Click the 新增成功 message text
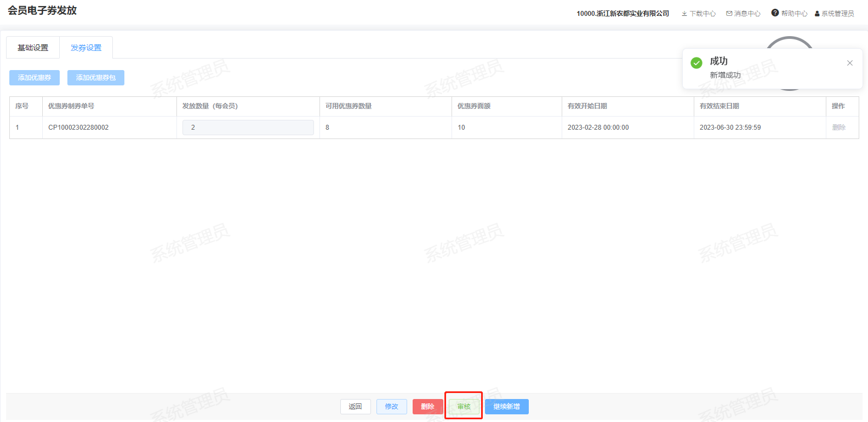Image resolution: width=868 pixels, height=422 pixels. click(x=726, y=75)
